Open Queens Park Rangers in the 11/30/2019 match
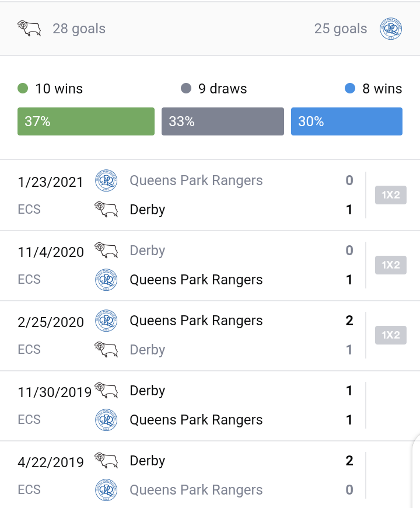The width and height of the screenshot is (420, 508). (196, 420)
